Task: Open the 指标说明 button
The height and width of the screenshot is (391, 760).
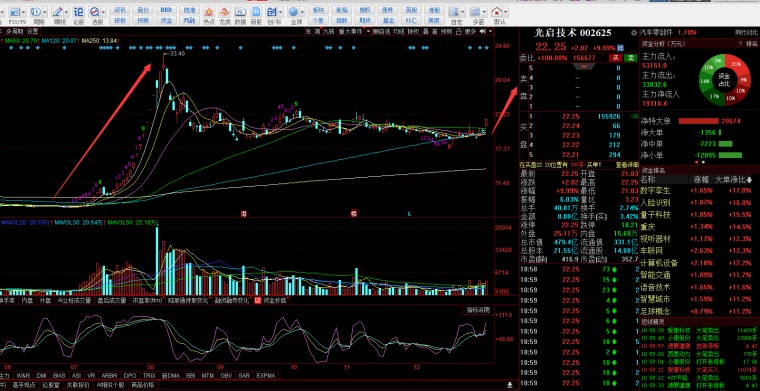Action: 478,310
